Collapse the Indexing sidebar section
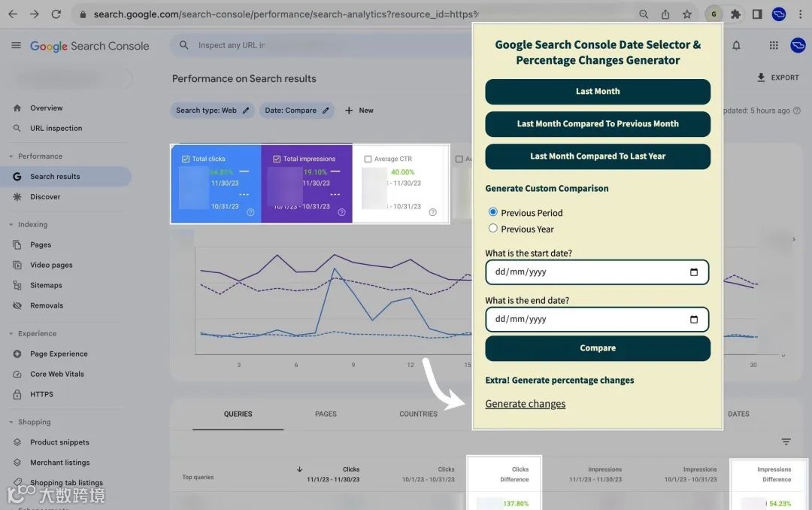This screenshot has width=812, height=510. [11, 224]
